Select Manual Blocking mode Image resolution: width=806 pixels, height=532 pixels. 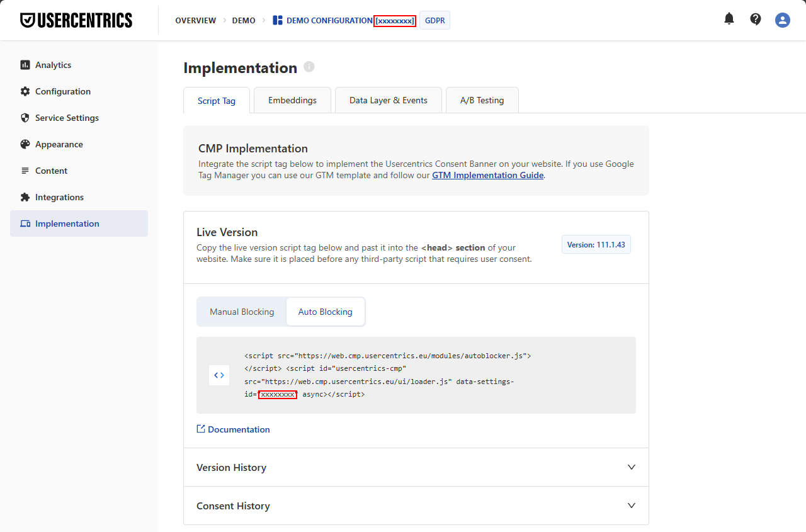tap(242, 312)
